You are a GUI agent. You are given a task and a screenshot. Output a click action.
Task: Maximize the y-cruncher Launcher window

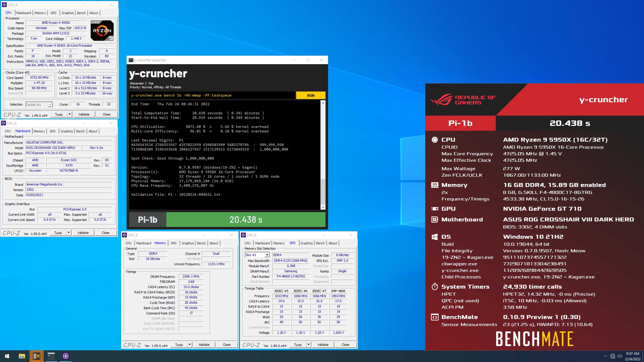[308, 60]
